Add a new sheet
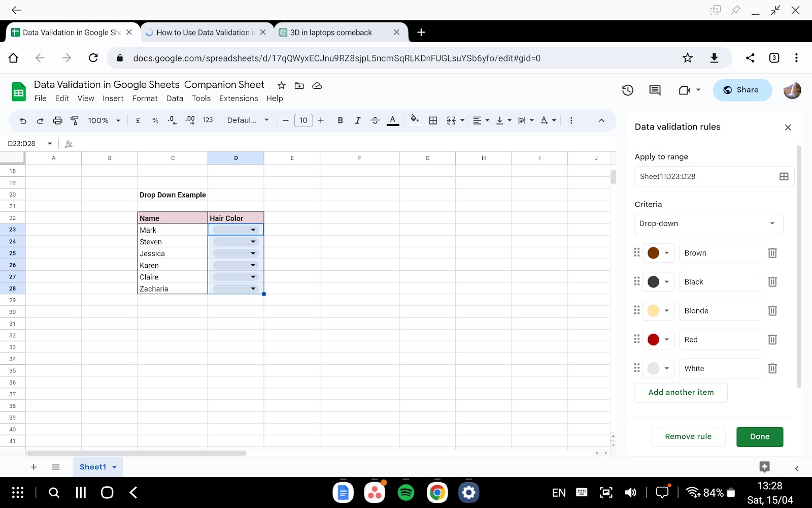Viewport: 812px width, 508px height. click(x=34, y=467)
